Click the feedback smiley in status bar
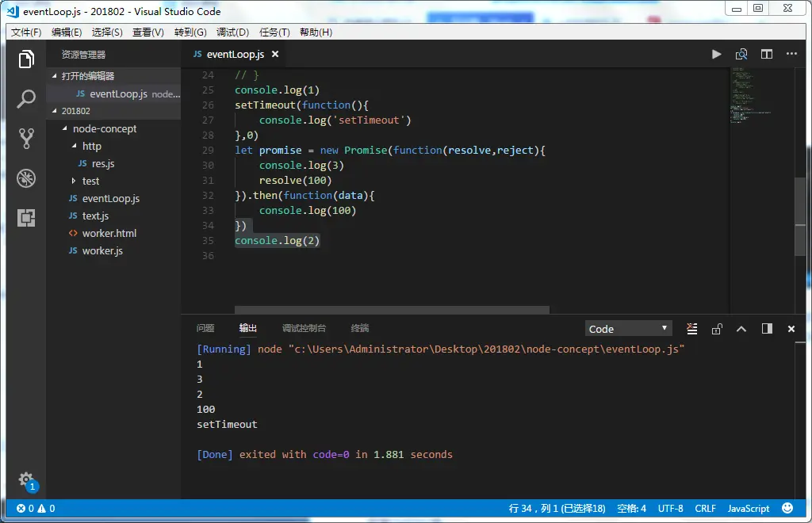Viewport: 812px width, 523px height. (x=787, y=508)
